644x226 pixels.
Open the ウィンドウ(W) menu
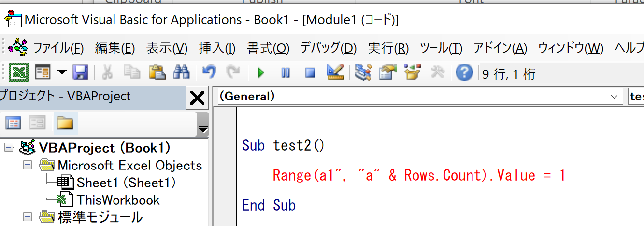pos(571,48)
